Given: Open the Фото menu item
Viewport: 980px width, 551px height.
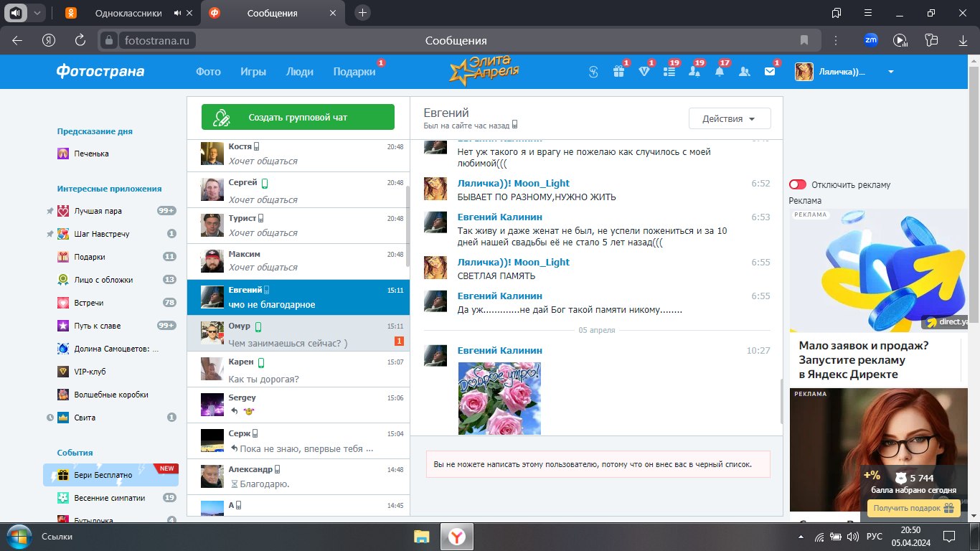Looking at the screenshot, I should tap(209, 72).
